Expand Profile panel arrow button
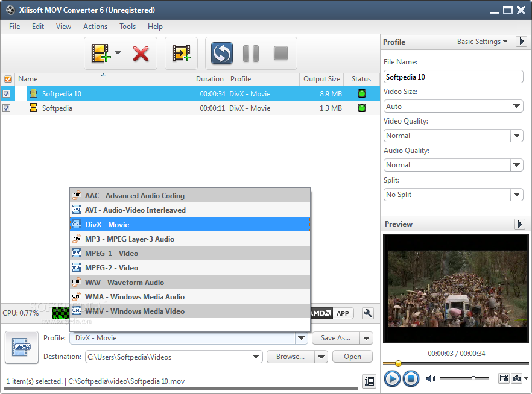The height and width of the screenshot is (394, 532). pos(521,42)
